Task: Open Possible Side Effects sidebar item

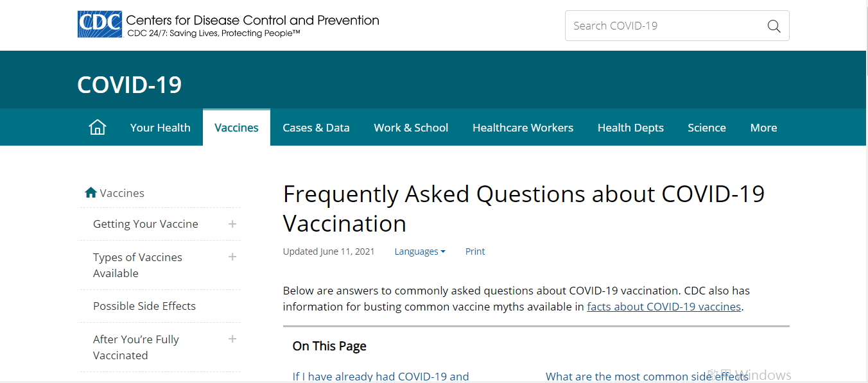Action: (x=144, y=306)
